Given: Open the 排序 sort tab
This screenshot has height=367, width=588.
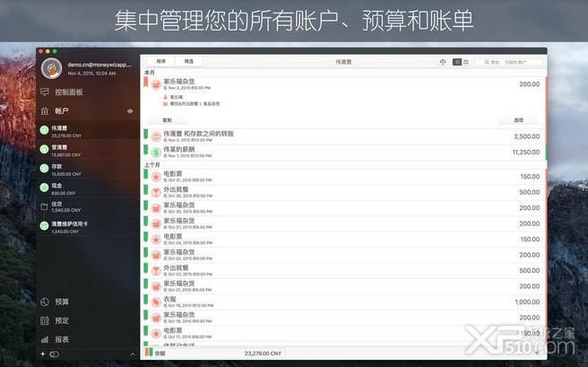Looking at the screenshot, I should (160, 61).
